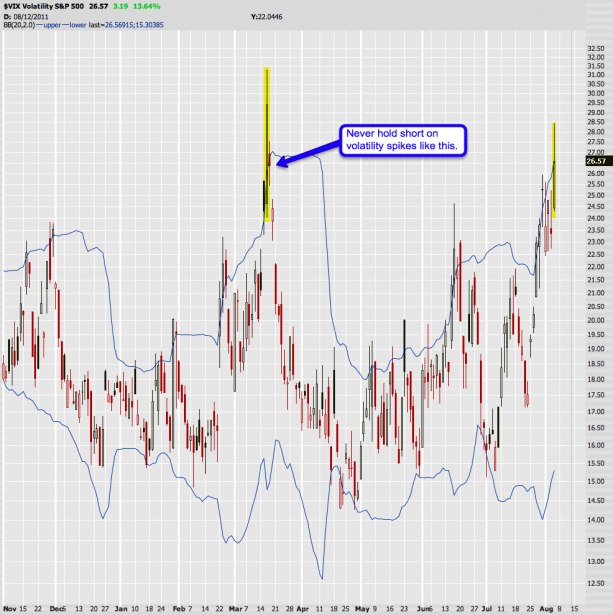
Task: Click the "17.00" y-axis price label
Action: 596,411
